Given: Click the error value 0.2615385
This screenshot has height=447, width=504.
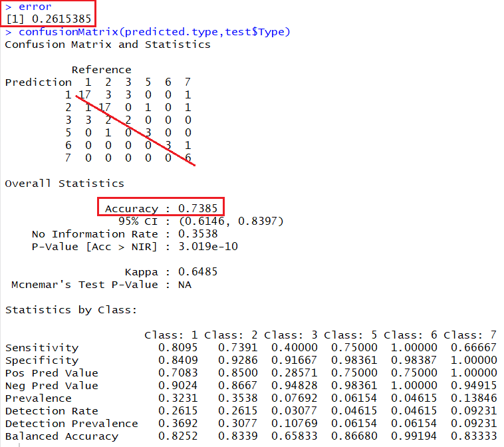Looking at the screenshot, I should coord(61,19).
